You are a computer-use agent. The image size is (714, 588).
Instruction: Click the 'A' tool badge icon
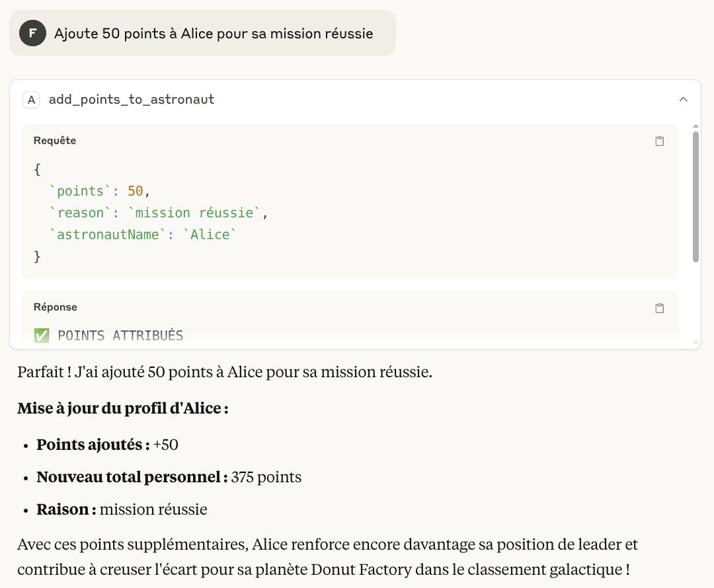tap(32, 100)
